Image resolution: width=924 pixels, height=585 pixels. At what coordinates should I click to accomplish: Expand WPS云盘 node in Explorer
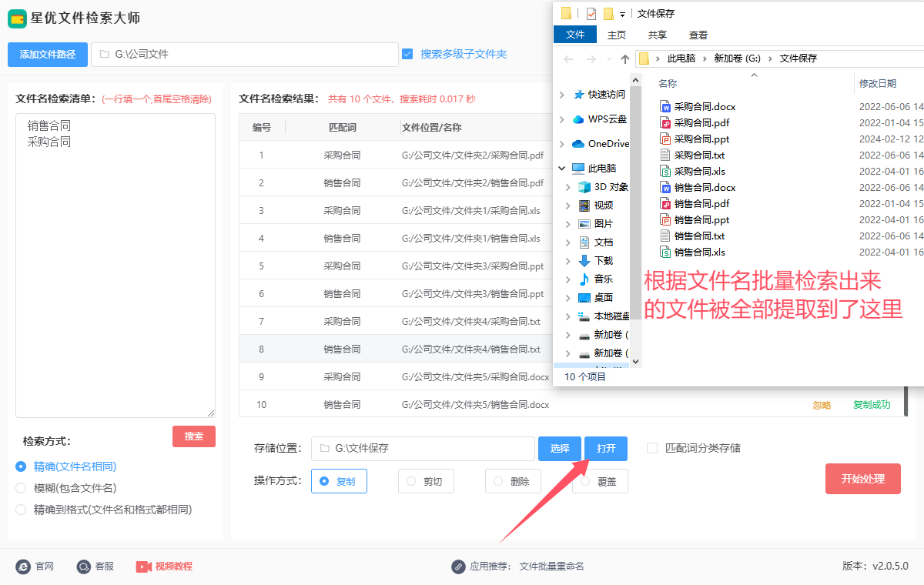(562, 119)
